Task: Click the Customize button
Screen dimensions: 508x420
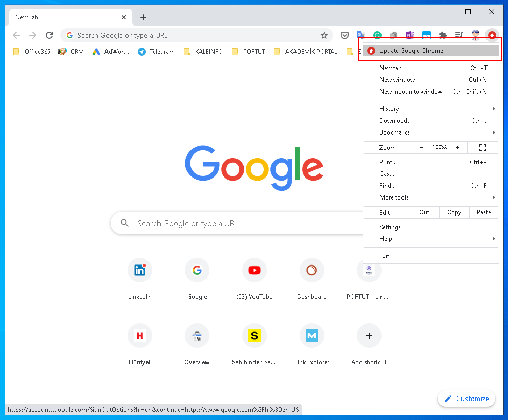Action: (467, 399)
